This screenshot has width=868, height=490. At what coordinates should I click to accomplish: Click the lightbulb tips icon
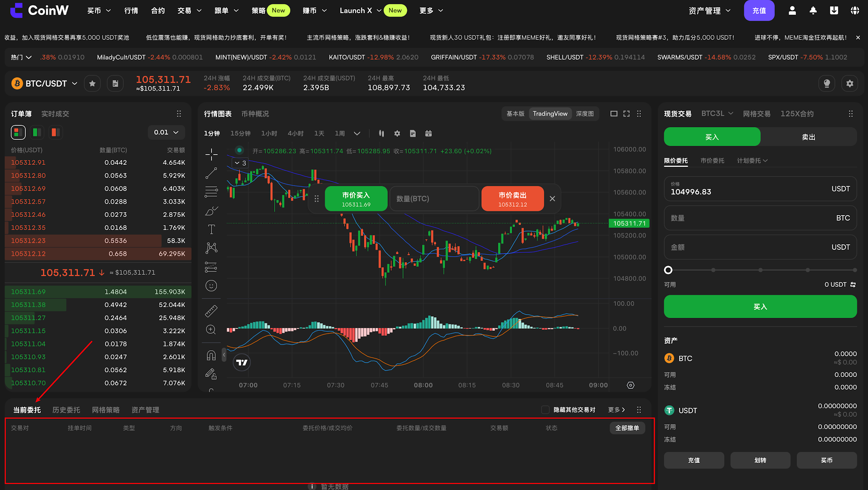[826, 83]
